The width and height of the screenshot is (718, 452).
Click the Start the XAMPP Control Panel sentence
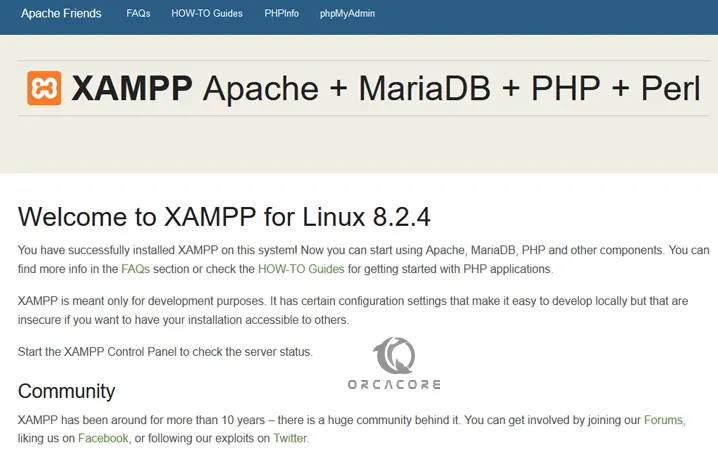coord(165,351)
